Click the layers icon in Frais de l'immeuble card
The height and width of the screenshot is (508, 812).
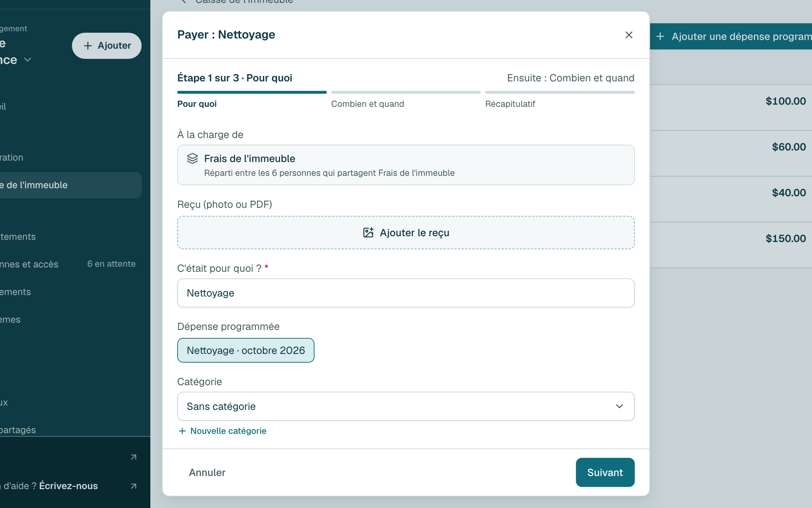[192, 158]
